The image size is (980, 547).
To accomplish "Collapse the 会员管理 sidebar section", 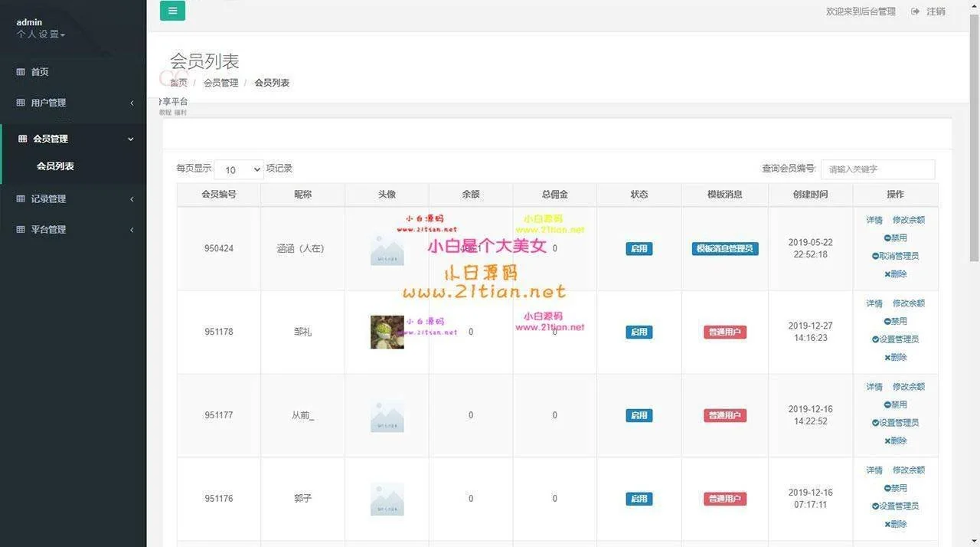I will click(x=73, y=139).
